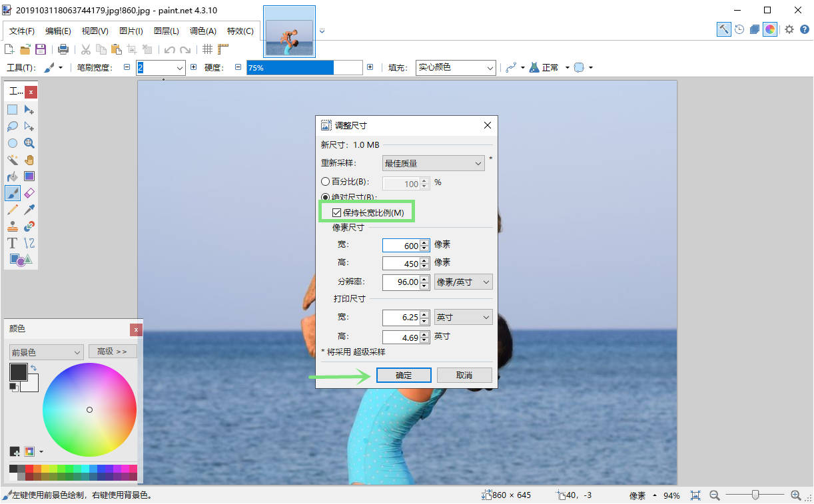Expand the 像素/英寸 resolution unit dropdown
Screen dimensions: 814x504
[x=463, y=282]
